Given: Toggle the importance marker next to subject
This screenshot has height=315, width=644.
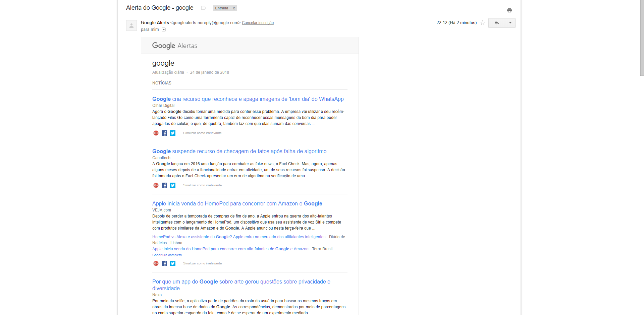Looking at the screenshot, I should pyautogui.click(x=203, y=8).
